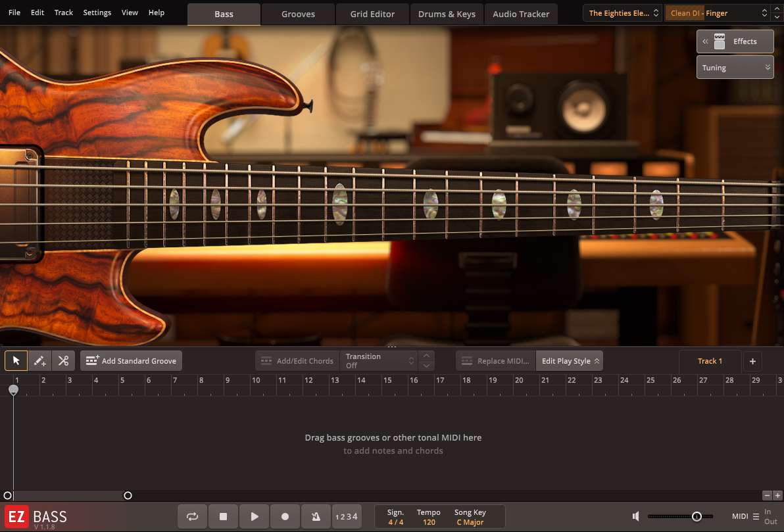Click the metronome icon
The width and height of the screenshot is (784, 532).
(x=316, y=516)
